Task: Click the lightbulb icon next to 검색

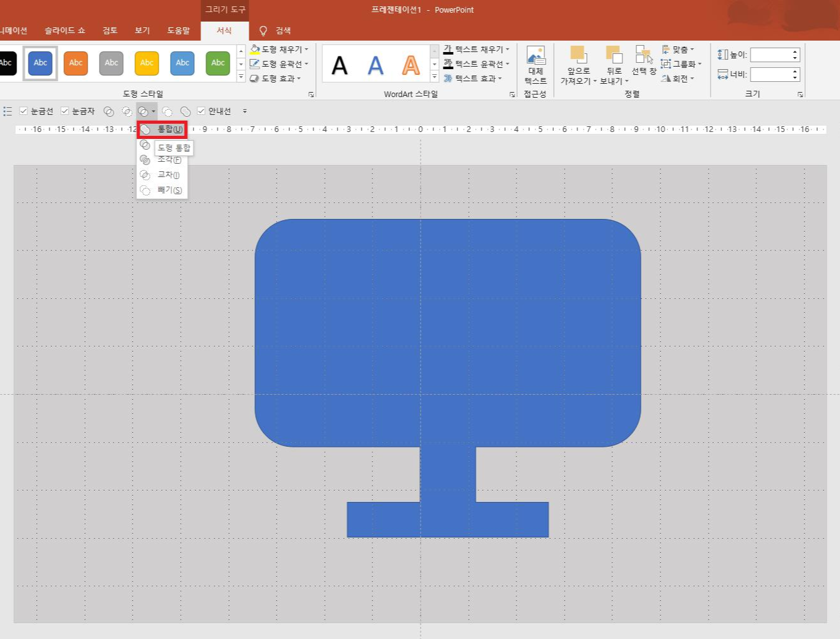Action: point(263,30)
